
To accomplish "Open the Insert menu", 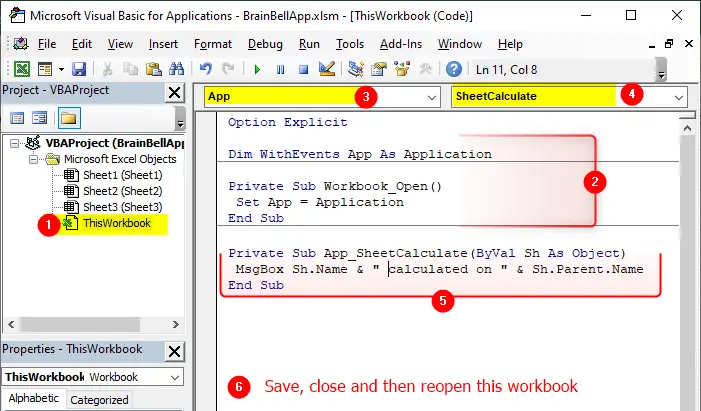I will point(163,44).
